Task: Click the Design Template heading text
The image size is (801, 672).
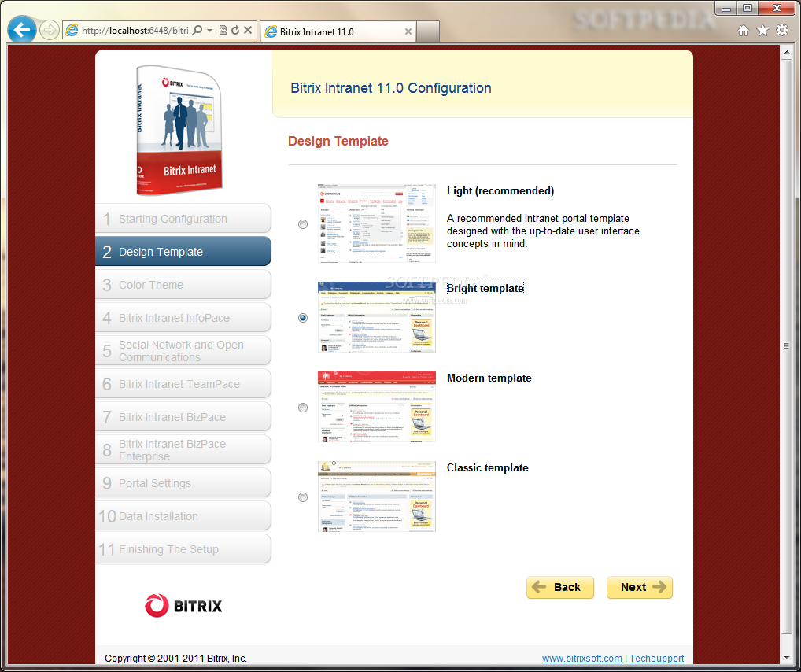Action: pos(338,141)
